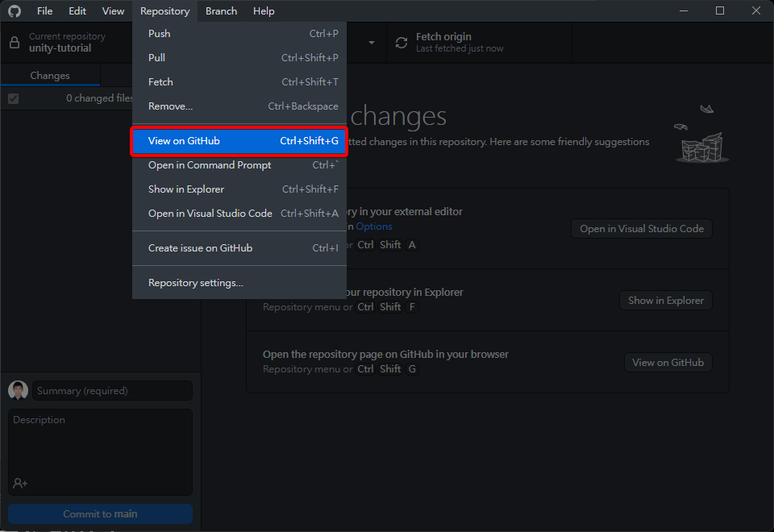Choose Fetch in the Repository menu
This screenshot has height=532, width=774.
tap(239, 82)
